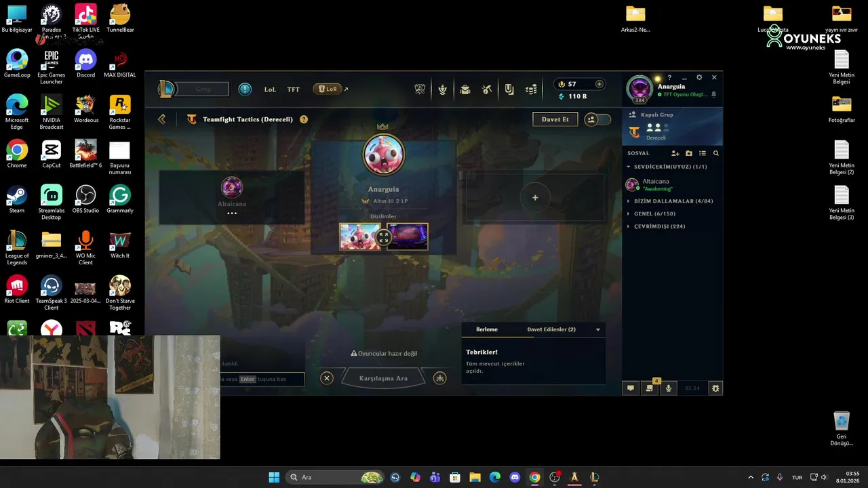Image resolution: width=868 pixels, height=488 pixels.
Task: Click Altaicana's card in the lobby
Action: (x=231, y=197)
